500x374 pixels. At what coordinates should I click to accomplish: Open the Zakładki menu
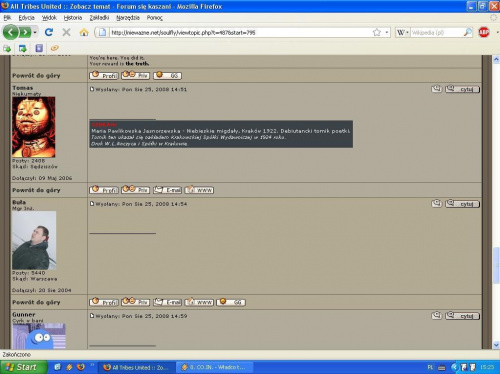pos(99,18)
